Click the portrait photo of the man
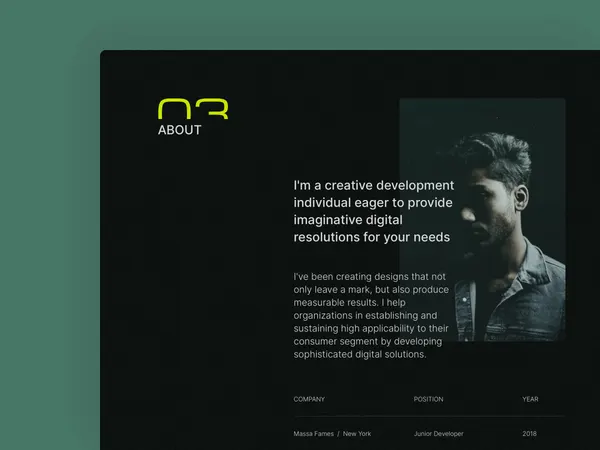600x450 pixels. coord(483,220)
